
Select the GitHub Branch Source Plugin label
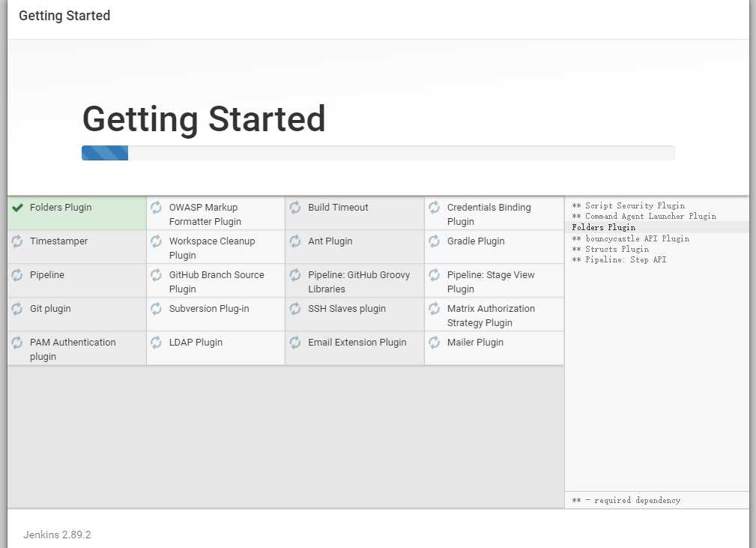pyautogui.click(x=217, y=282)
